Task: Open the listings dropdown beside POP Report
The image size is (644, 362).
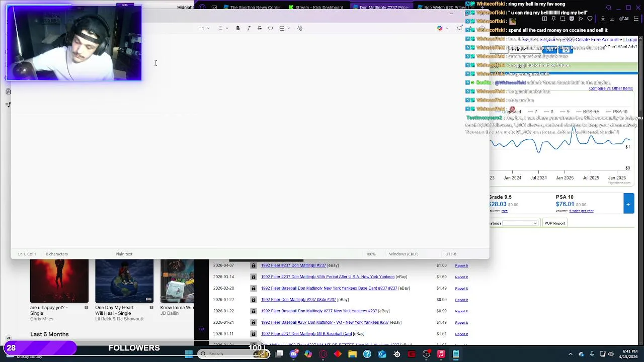Action: [520, 223]
